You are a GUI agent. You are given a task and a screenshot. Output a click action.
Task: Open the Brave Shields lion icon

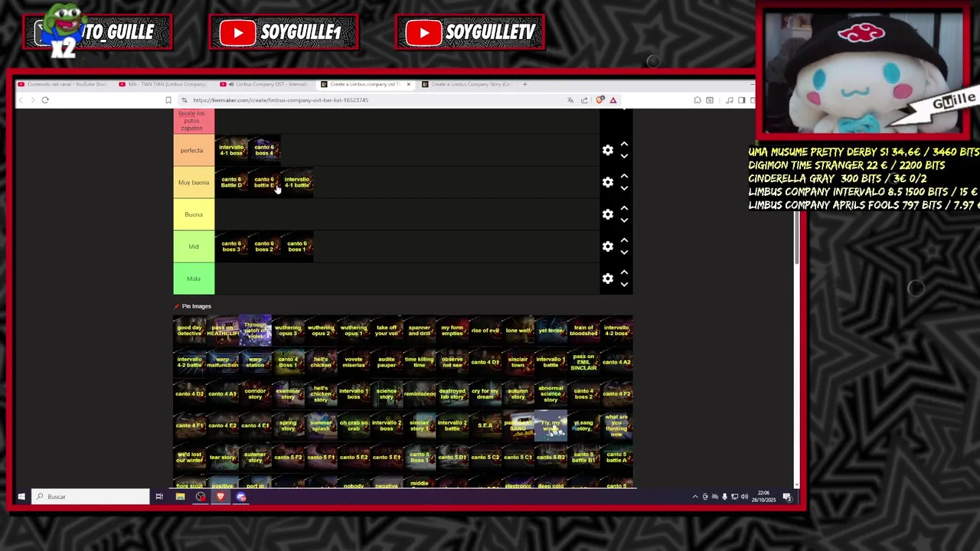click(600, 100)
